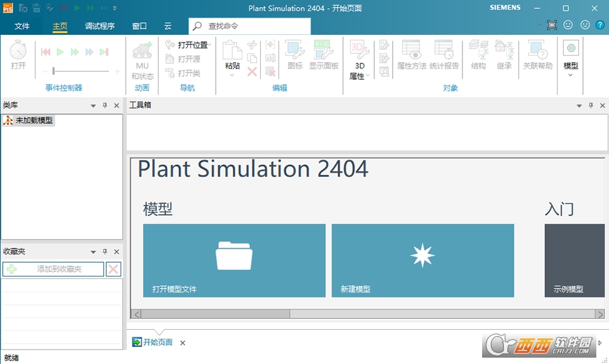Switch to the 主页 ribbon tab
Viewport: 609px width, 364px height.
(x=60, y=26)
